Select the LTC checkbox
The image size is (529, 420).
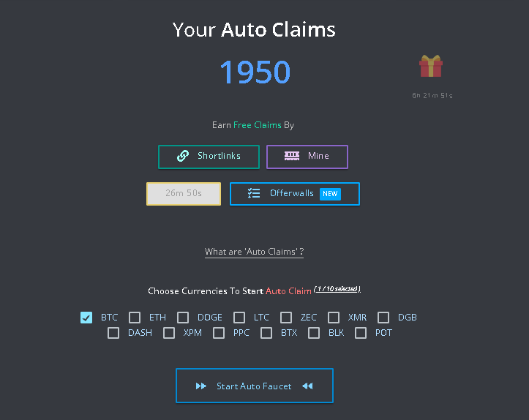pyautogui.click(x=239, y=318)
